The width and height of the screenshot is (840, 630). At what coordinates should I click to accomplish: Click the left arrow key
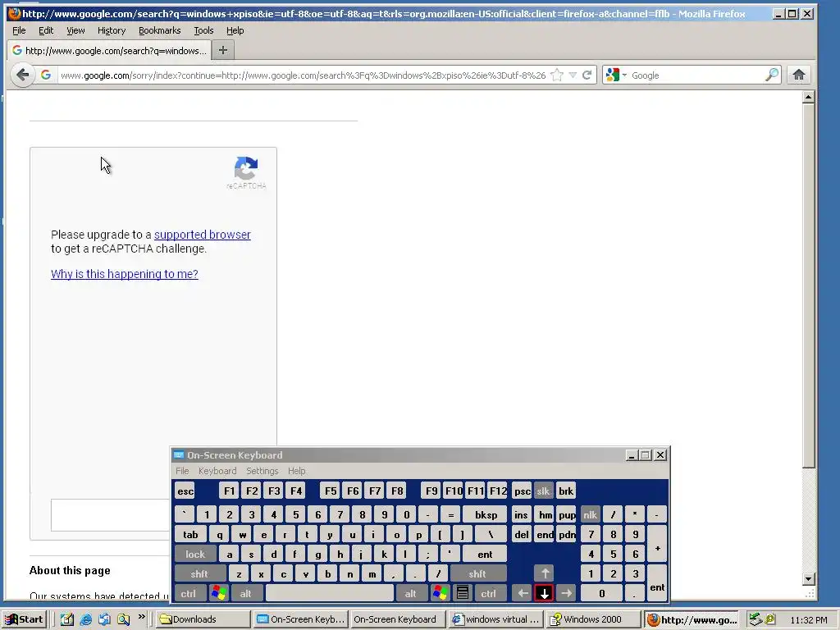tap(523, 594)
